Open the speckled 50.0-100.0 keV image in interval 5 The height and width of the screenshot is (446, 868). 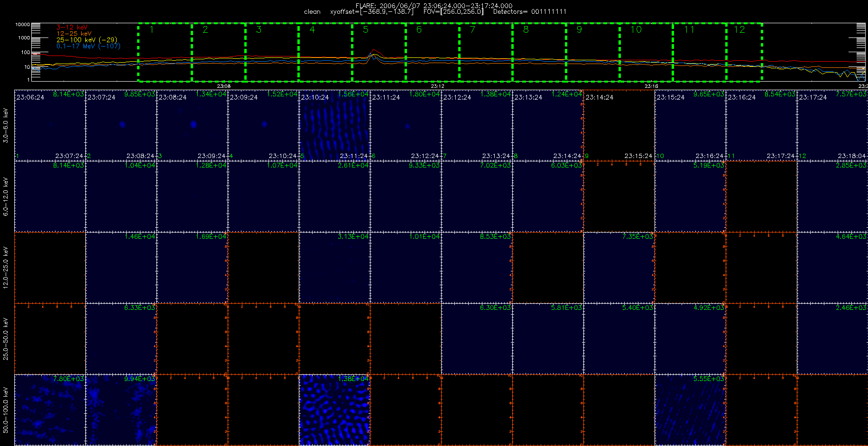point(334,410)
